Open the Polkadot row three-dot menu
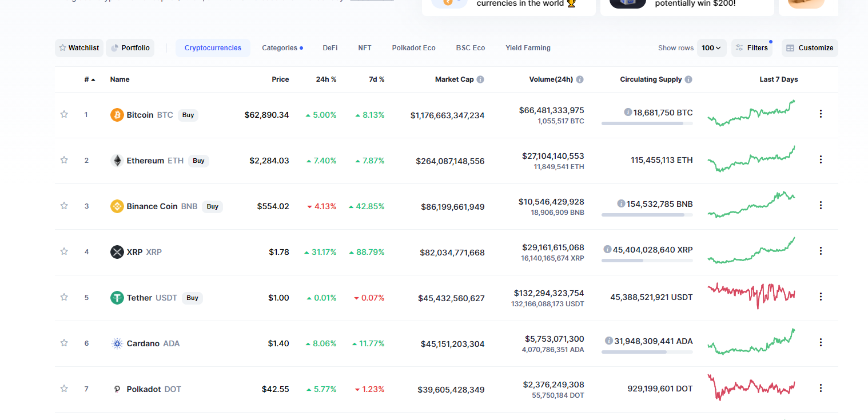 [821, 388]
